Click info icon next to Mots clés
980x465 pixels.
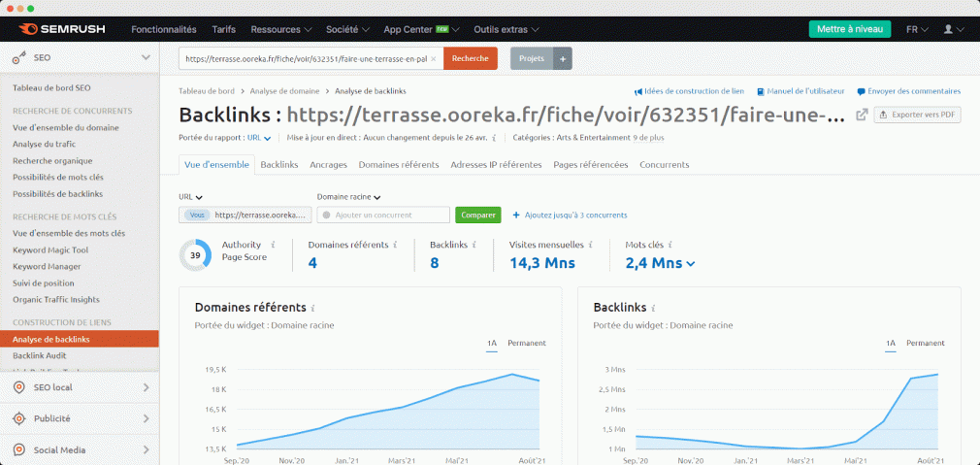click(670, 245)
